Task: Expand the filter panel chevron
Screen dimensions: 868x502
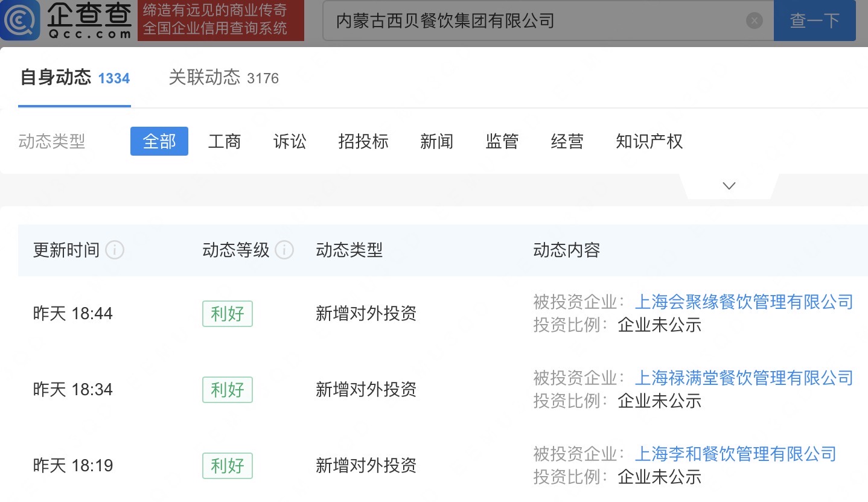Action: coord(729,186)
